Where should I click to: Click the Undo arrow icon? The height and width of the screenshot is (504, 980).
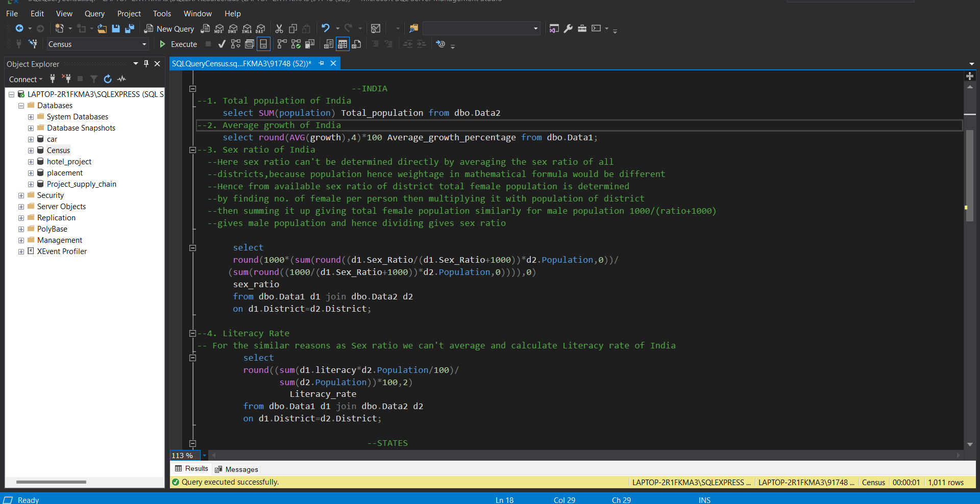325,29
